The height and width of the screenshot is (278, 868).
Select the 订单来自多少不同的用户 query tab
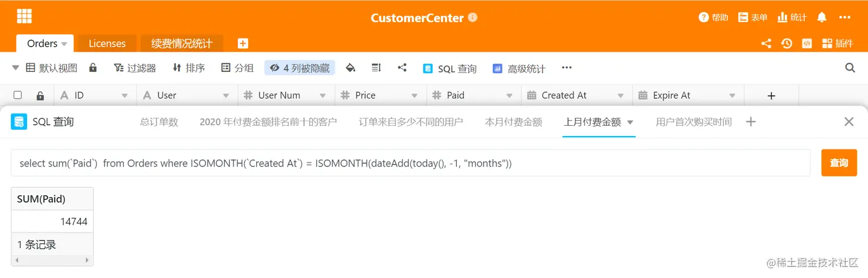click(x=411, y=122)
